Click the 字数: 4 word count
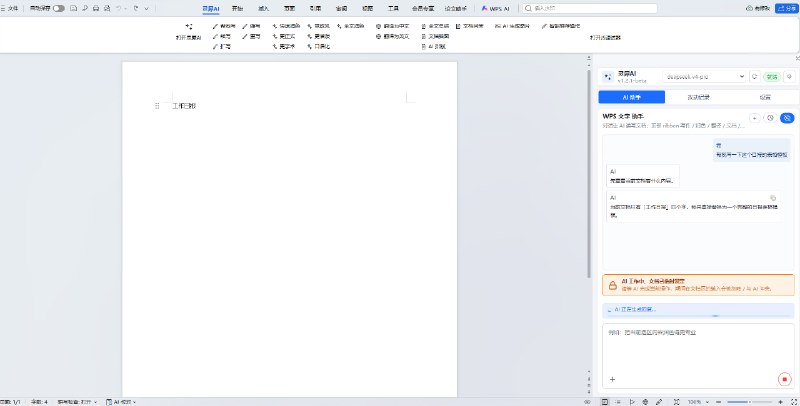800x406 pixels. coord(39,402)
